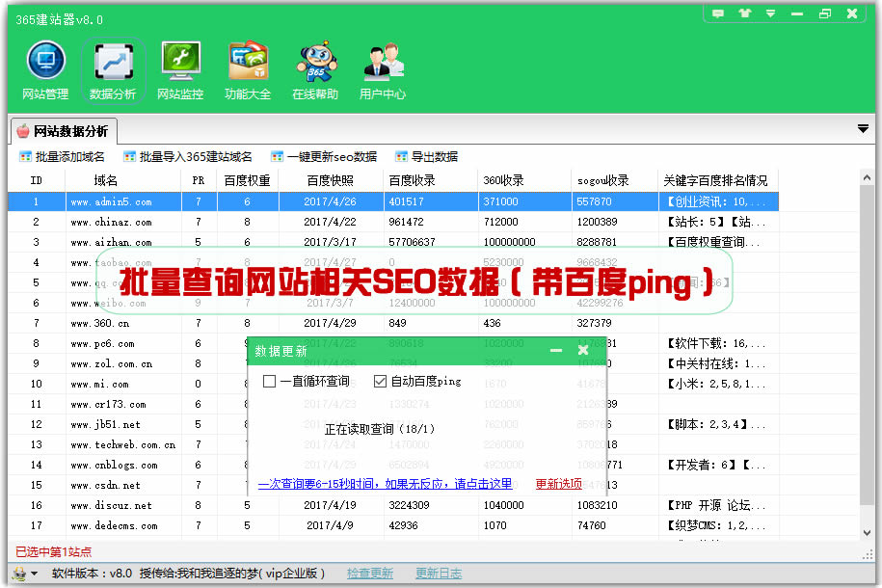Screen dimensions: 882x588
Task: Open the feedback message icon in title bar
Action: pyautogui.click(x=717, y=13)
